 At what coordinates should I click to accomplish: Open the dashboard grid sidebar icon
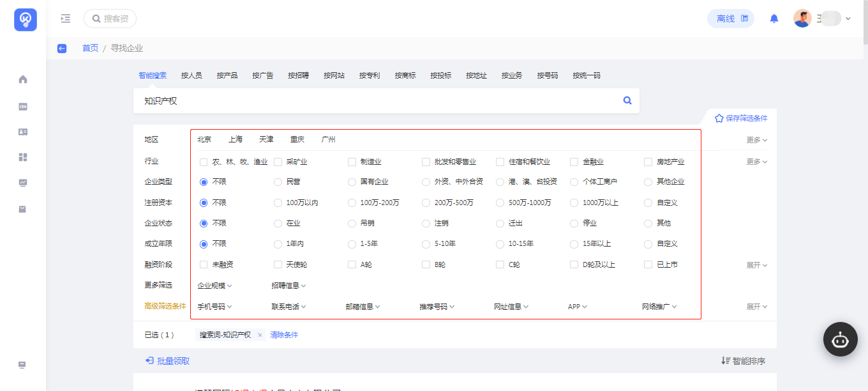point(23,157)
